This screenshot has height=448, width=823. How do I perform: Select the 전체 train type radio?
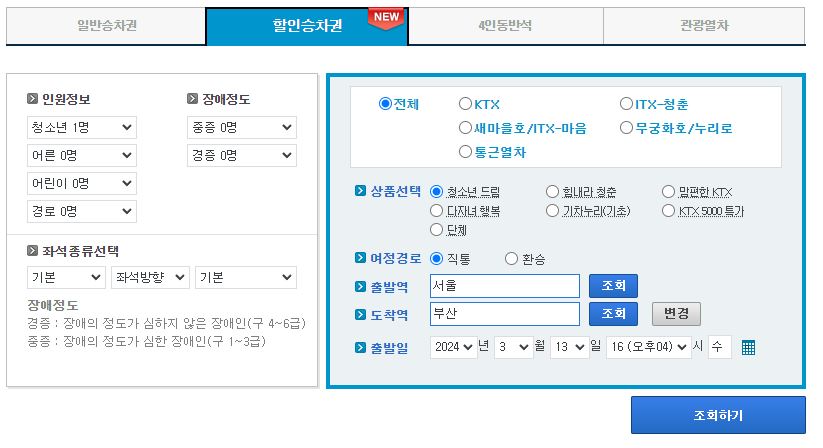pos(385,103)
